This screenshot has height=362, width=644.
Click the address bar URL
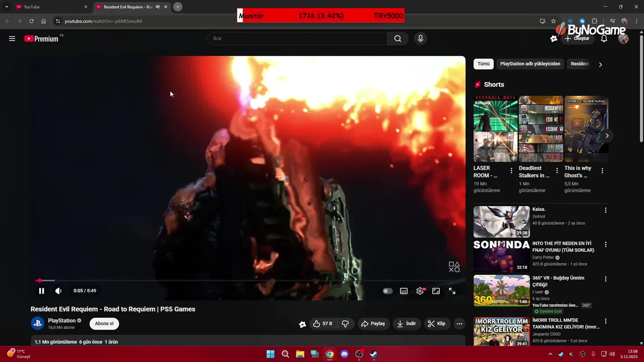pyautogui.click(x=103, y=21)
